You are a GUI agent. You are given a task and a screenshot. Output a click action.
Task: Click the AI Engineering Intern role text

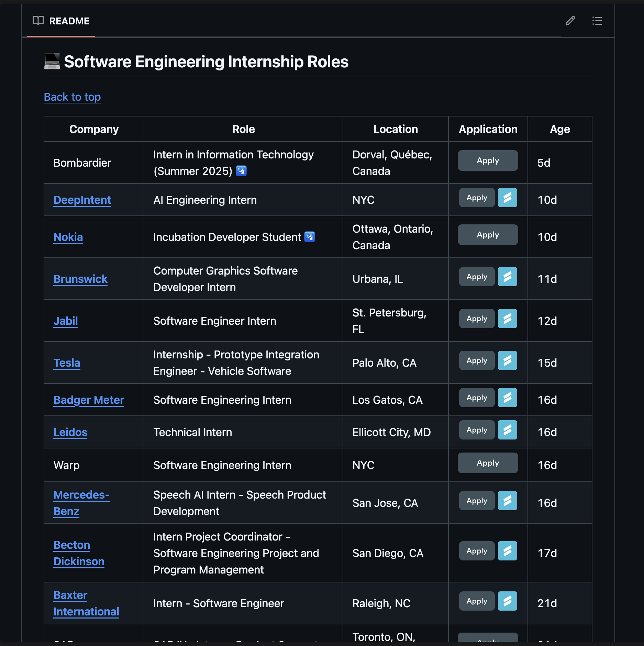pos(205,200)
